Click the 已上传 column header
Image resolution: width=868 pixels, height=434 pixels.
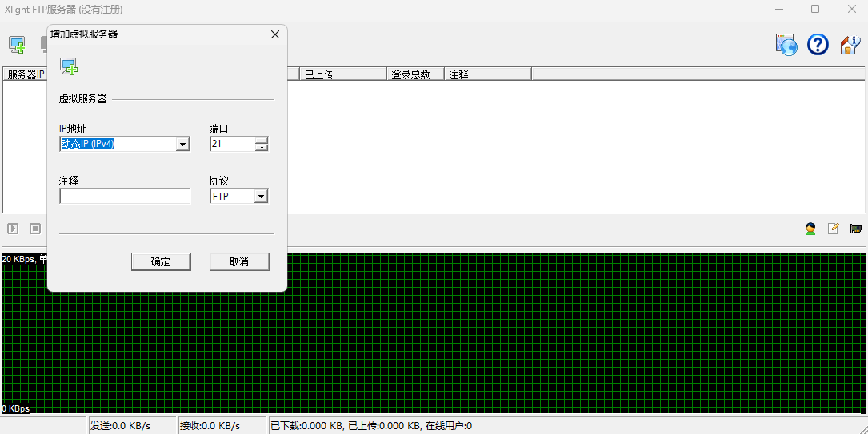point(343,74)
